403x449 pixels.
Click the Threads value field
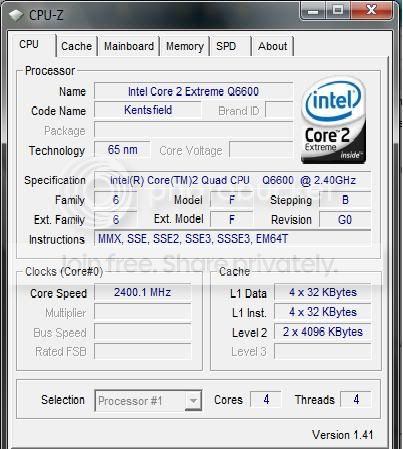pos(356,399)
